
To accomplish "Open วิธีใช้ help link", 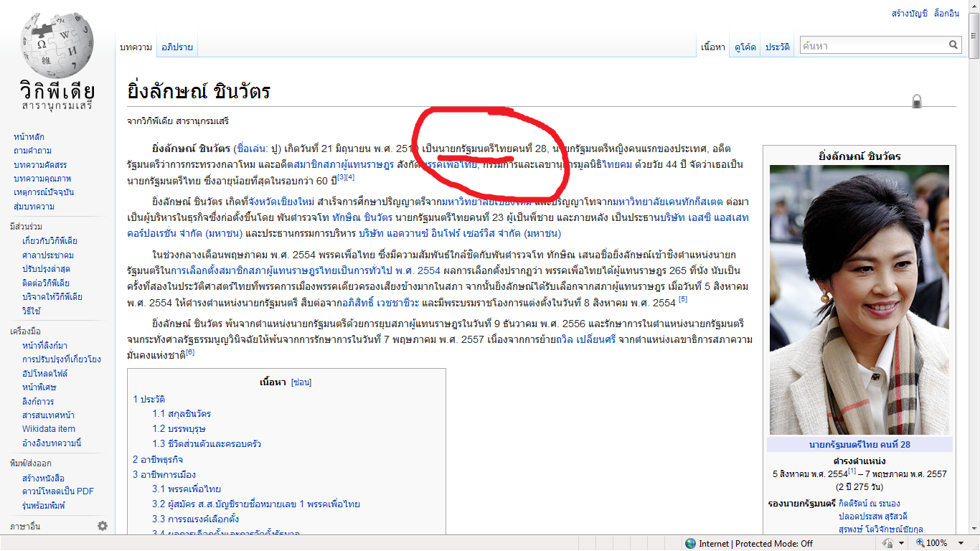I will click(32, 311).
